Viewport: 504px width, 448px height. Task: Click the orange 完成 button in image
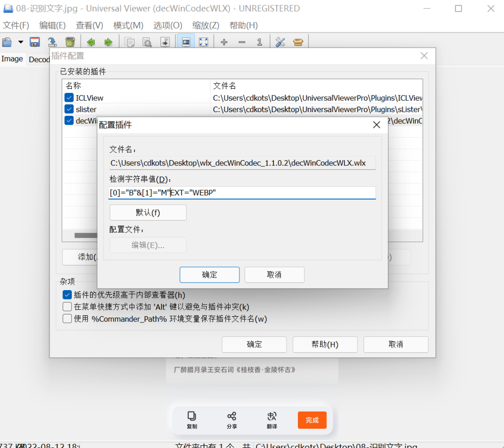pos(312,420)
